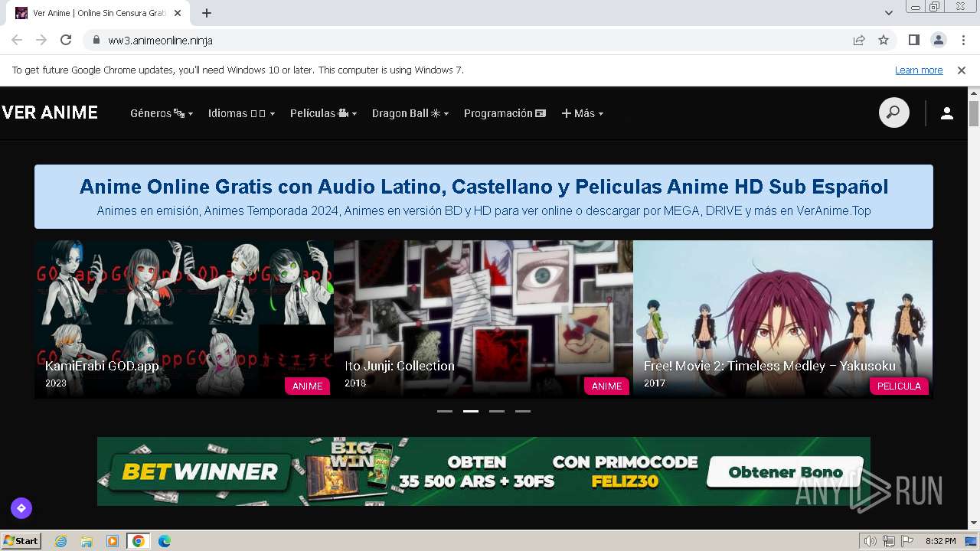Open the Chrome three-dot menu
980x551 pixels.
[x=963, y=40]
